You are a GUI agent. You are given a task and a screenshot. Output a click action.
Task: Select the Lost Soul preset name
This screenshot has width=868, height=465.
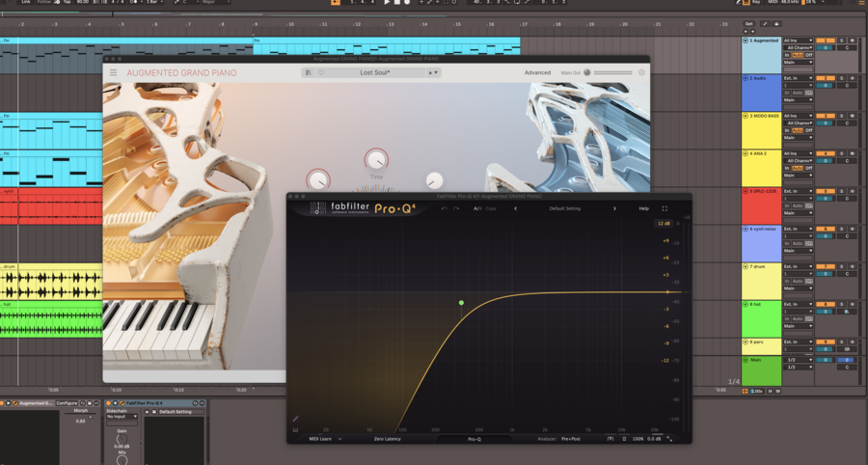[375, 72]
